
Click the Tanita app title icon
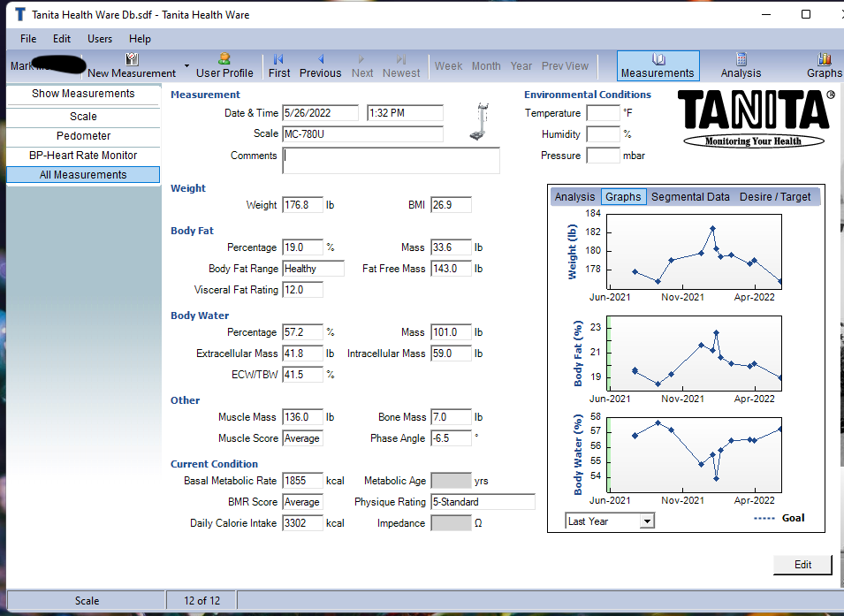(20, 14)
